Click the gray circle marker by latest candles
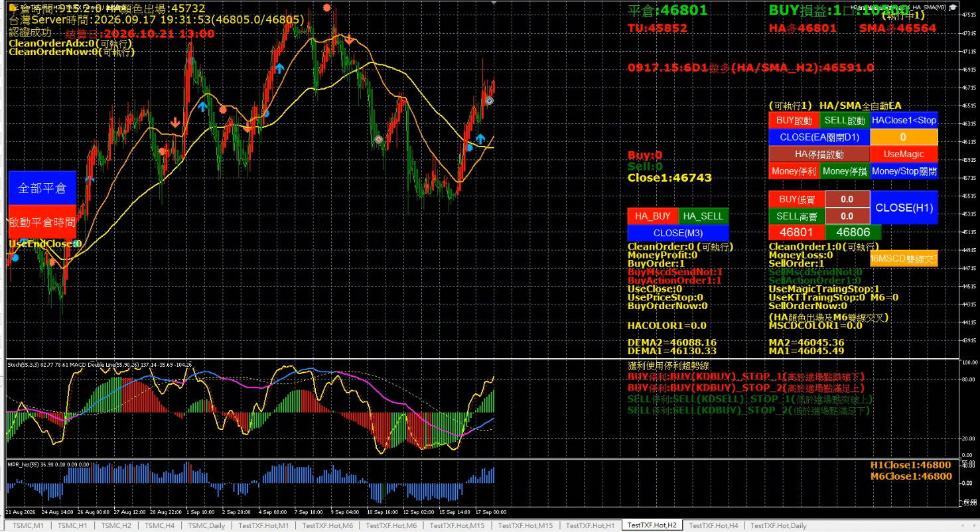This screenshot has width=980, height=532. (x=489, y=100)
